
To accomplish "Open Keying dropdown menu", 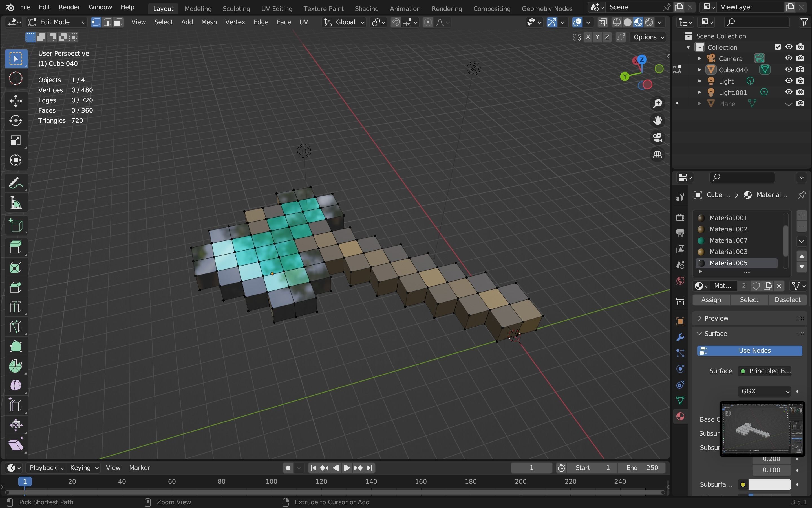I will pyautogui.click(x=84, y=468).
